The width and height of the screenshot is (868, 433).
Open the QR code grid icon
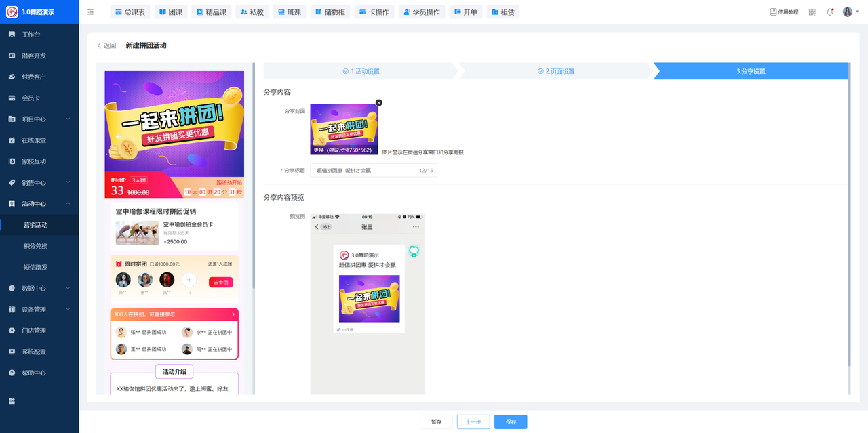tap(812, 12)
